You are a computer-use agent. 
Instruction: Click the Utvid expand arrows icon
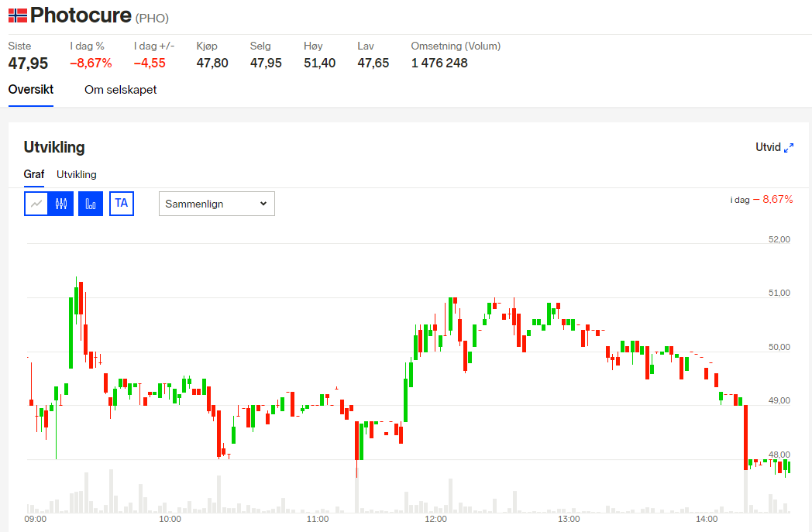click(789, 148)
